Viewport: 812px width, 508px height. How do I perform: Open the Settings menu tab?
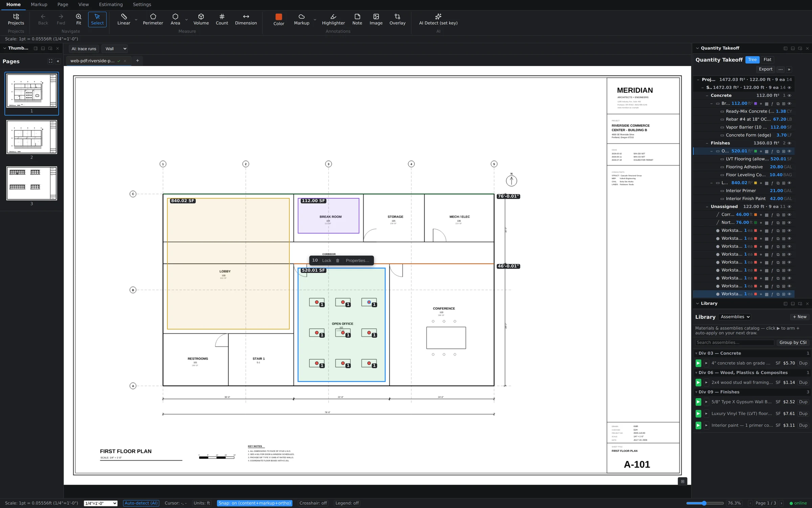(142, 4)
